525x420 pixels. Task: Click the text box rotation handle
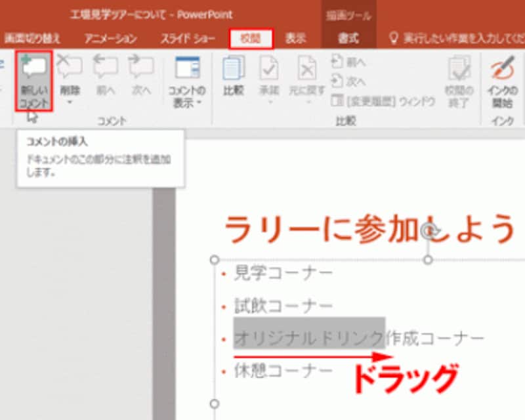pyautogui.click(x=429, y=231)
